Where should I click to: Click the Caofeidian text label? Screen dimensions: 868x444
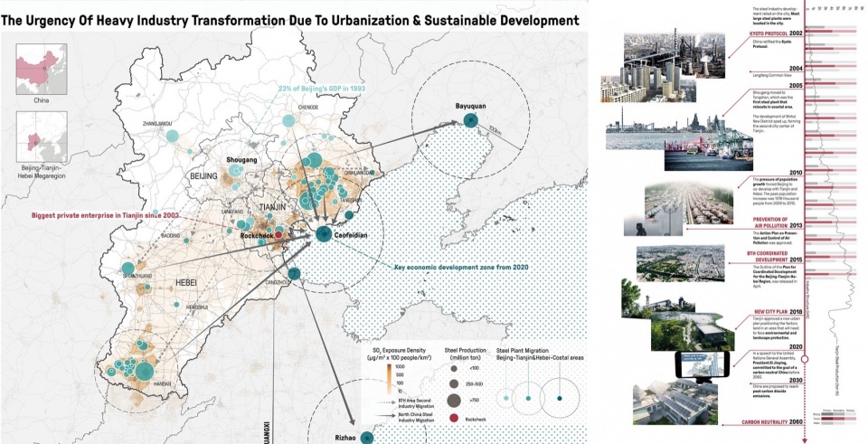click(351, 235)
